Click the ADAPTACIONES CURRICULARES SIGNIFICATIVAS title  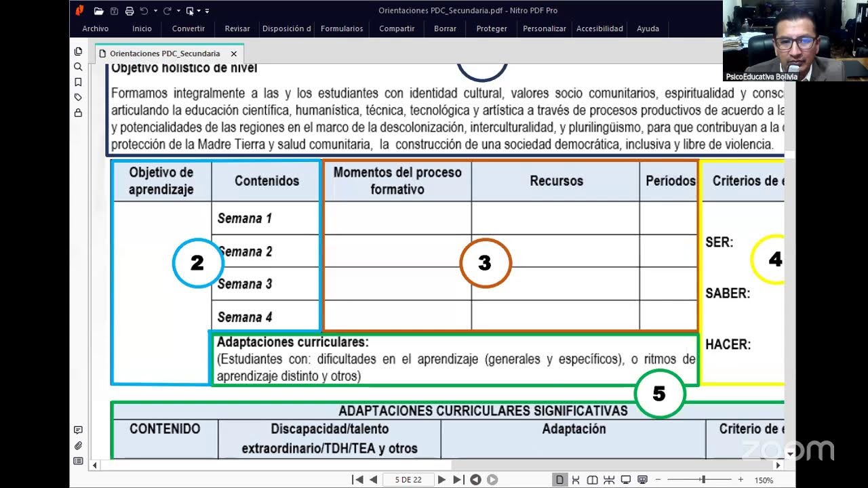483,411
